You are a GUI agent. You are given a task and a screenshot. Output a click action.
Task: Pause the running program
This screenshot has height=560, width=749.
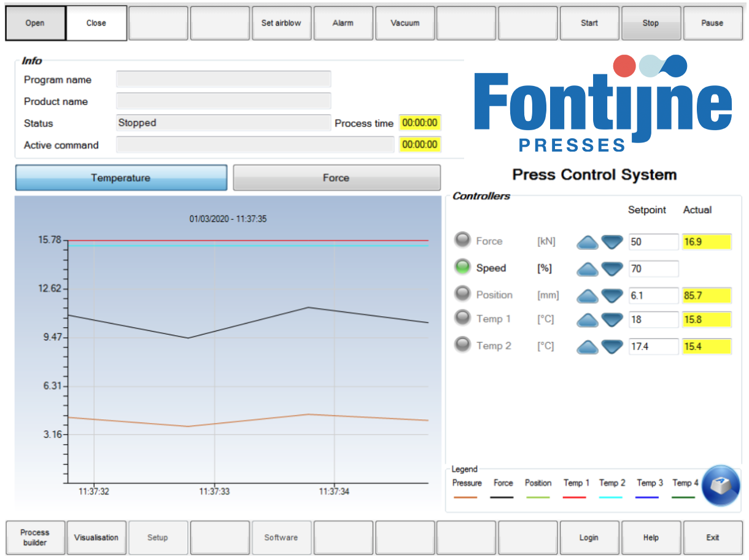(x=712, y=23)
